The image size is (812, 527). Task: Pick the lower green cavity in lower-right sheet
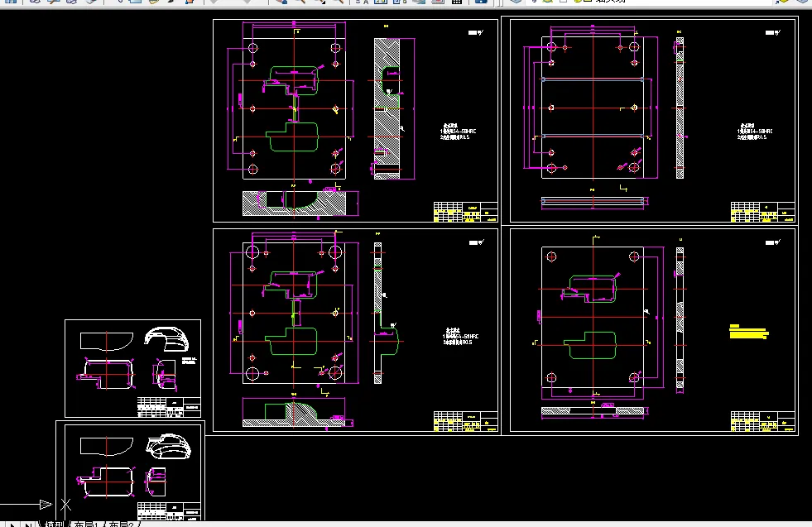point(590,345)
